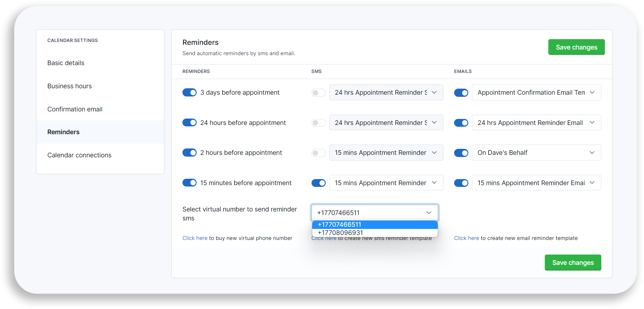Open Calendar connections section
This screenshot has width=644, height=309.
79,155
